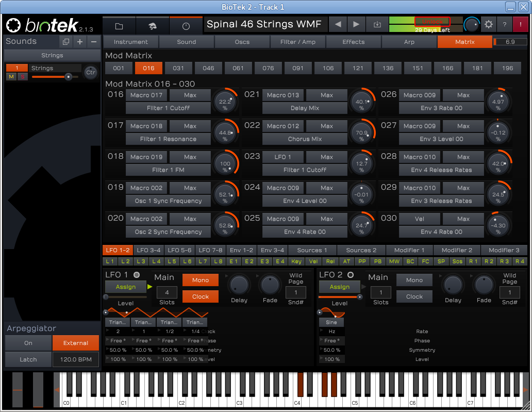Image resolution: width=532 pixels, height=412 pixels.
Task: Open settings with the gear icon
Action: pyautogui.click(x=489, y=24)
